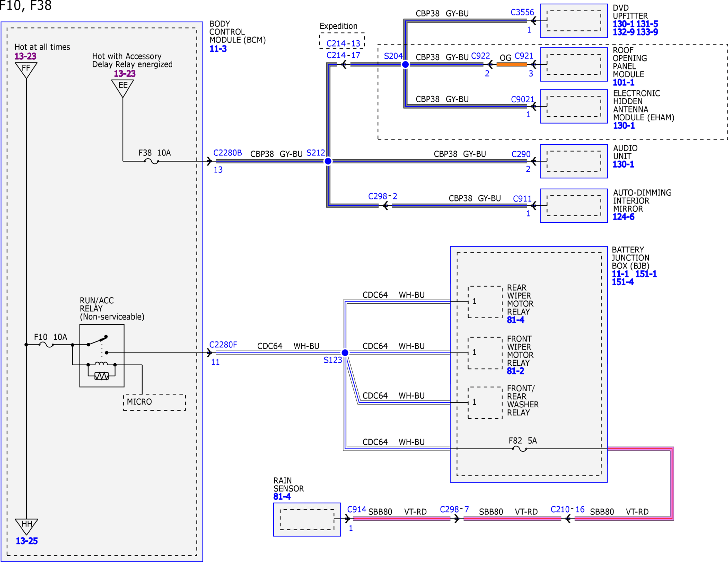Open page 133-9 from DVD Upfitter

point(647,32)
